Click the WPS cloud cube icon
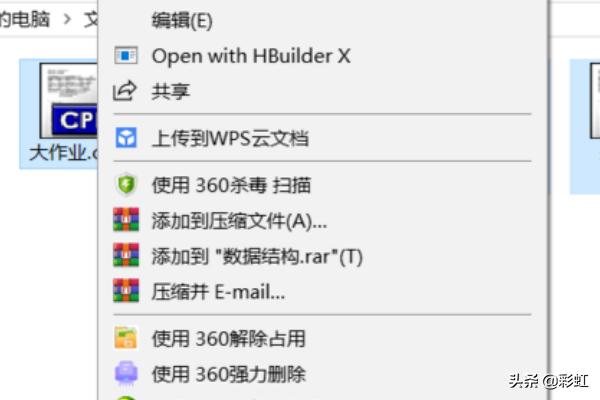The image size is (600, 400). point(126,138)
